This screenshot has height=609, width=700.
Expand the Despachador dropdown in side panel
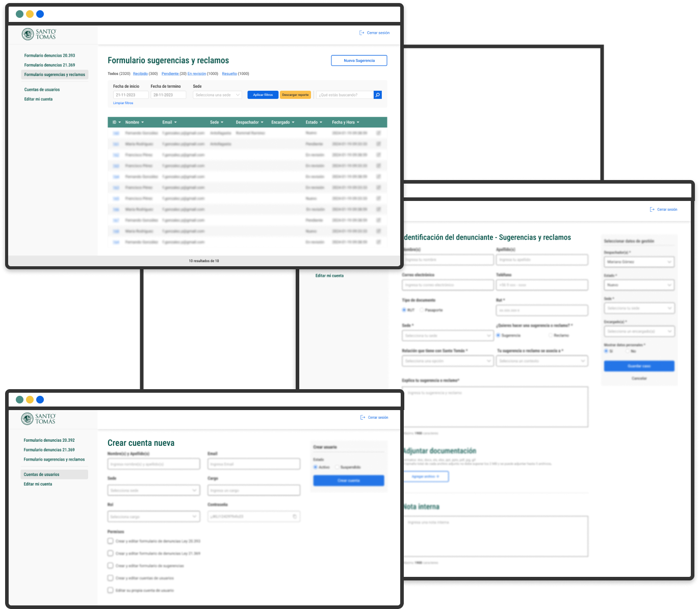[x=639, y=262]
